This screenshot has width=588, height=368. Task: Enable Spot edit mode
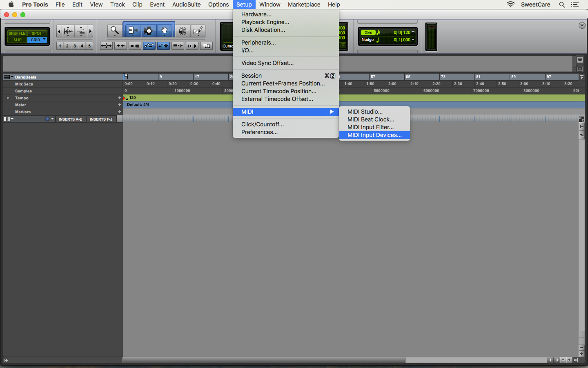click(x=37, y=33)
